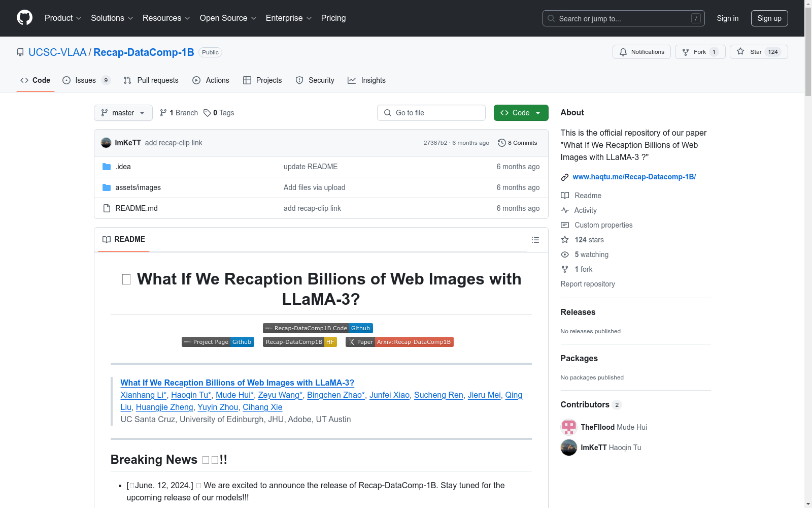Click the Go to file search box
This screenshot has width=812, height=508.
tap(431, 113)
